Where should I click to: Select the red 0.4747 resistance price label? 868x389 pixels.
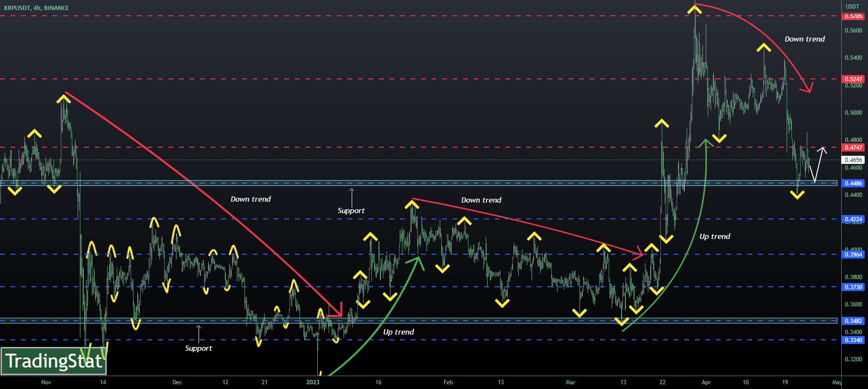853,148
